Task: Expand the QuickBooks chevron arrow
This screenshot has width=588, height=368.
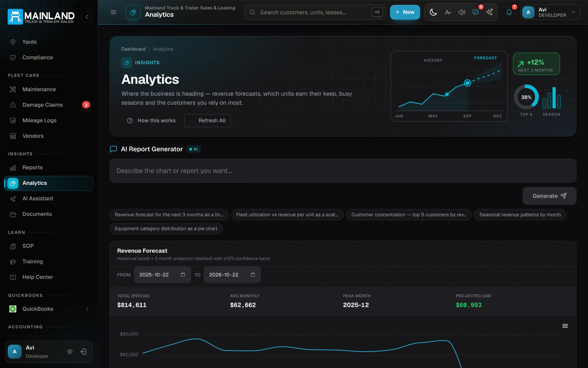Action: click(x=87, y=309)
